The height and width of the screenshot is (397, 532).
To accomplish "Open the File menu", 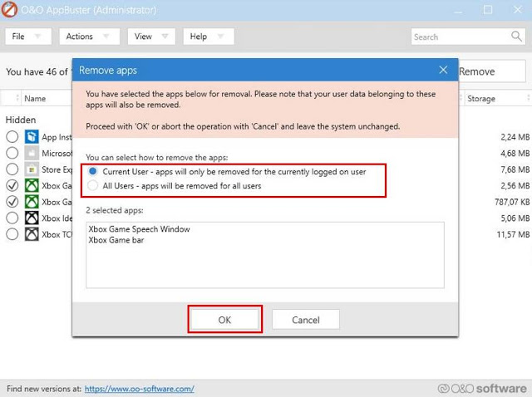I will (28, 37).
